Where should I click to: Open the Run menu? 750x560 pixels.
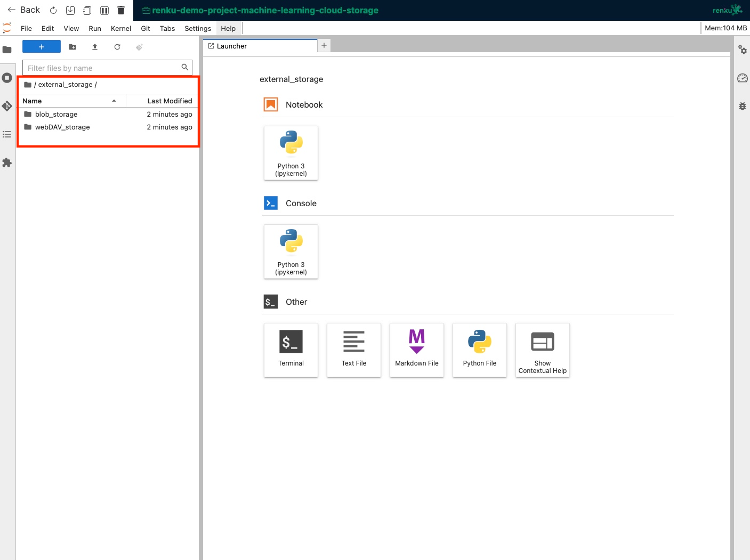click(95, 29)
